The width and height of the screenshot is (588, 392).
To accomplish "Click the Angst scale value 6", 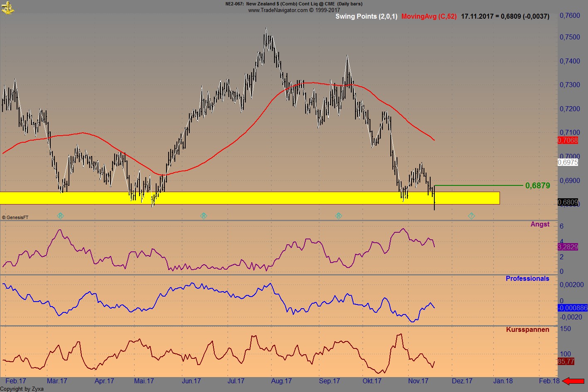I will pyautogui.click(x=561, y=226).
